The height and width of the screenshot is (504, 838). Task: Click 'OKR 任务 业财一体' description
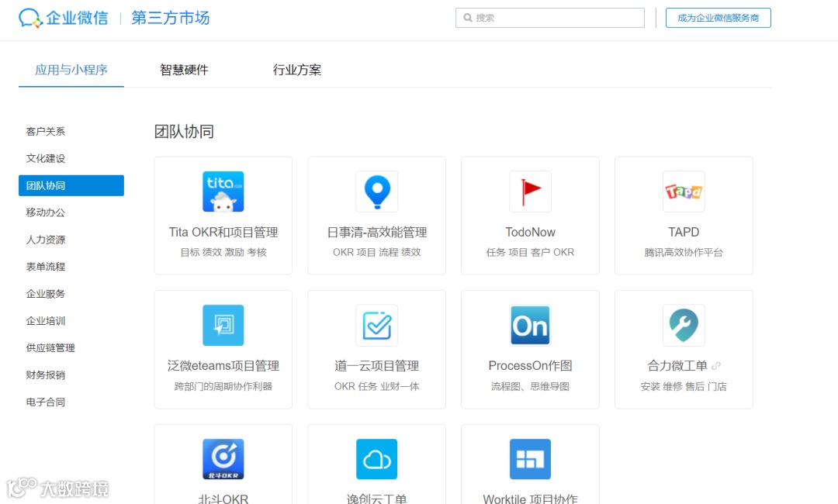point(377,386)
